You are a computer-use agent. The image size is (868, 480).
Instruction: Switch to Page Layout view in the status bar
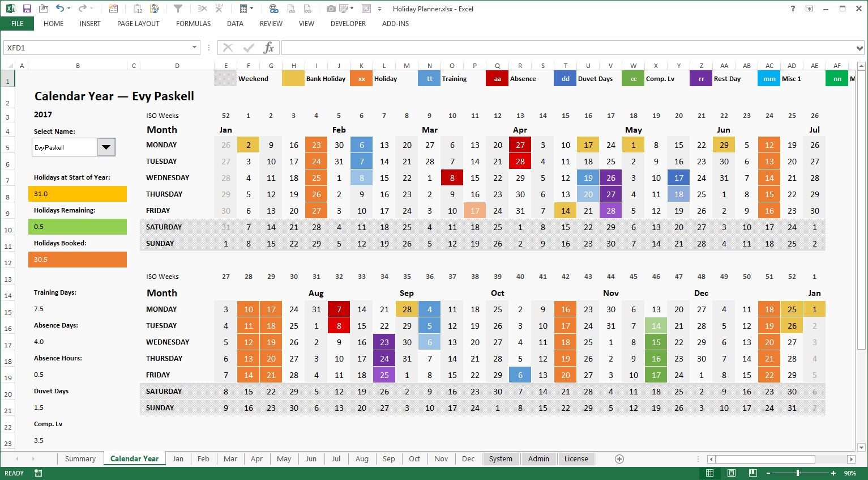(x=732, y=473)
